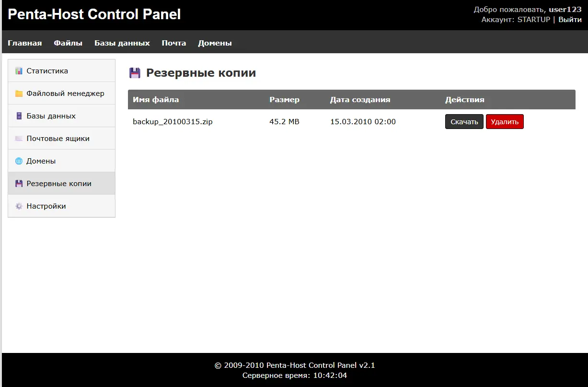Screen dimensions: 588x387
Task: Open Настройки from the sidebar
Action: point(46,206)
